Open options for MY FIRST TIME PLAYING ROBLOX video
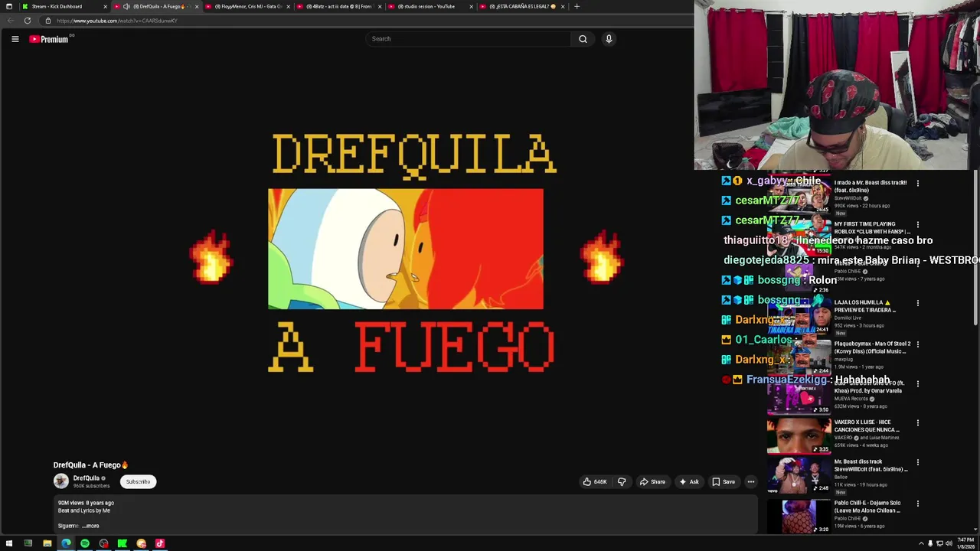The width and height of the screenshot is (980, 551). coord(917,225)
